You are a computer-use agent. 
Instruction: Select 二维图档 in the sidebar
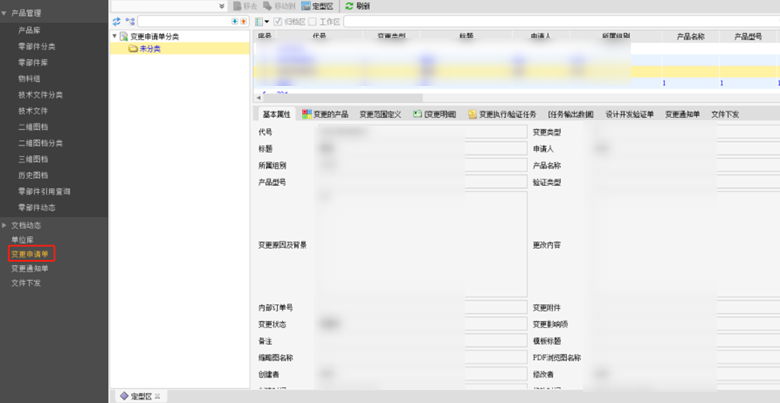33,127
